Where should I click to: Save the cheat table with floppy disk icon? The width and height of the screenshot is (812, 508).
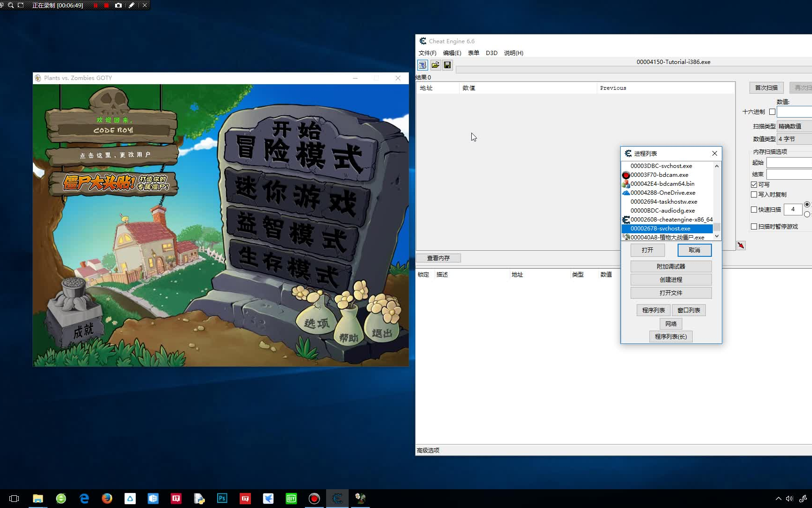[x=447, y=65]
